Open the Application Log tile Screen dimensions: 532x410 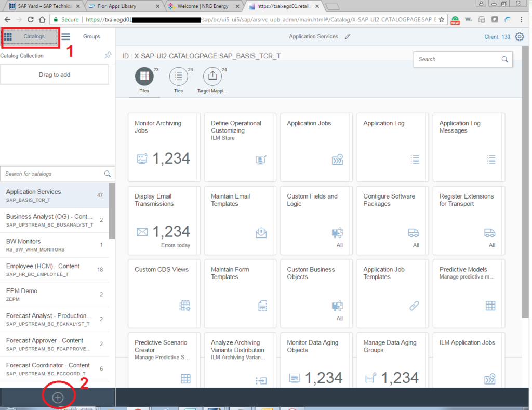(393, 147)
